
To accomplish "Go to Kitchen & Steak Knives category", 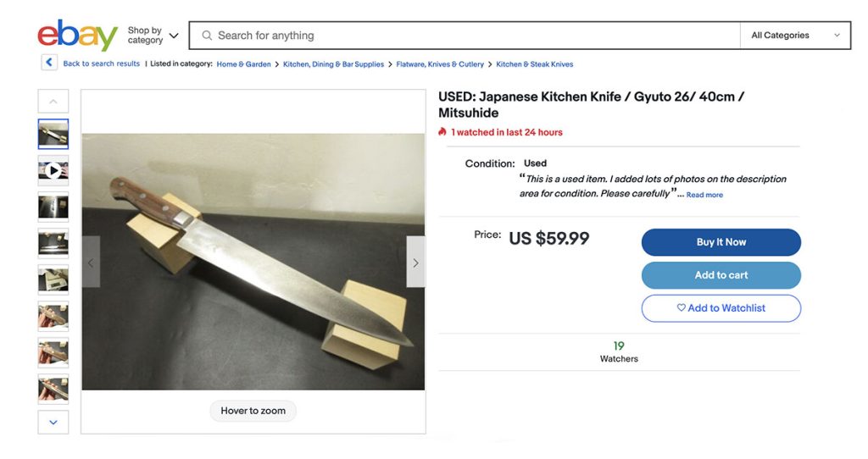I will 534,64.
